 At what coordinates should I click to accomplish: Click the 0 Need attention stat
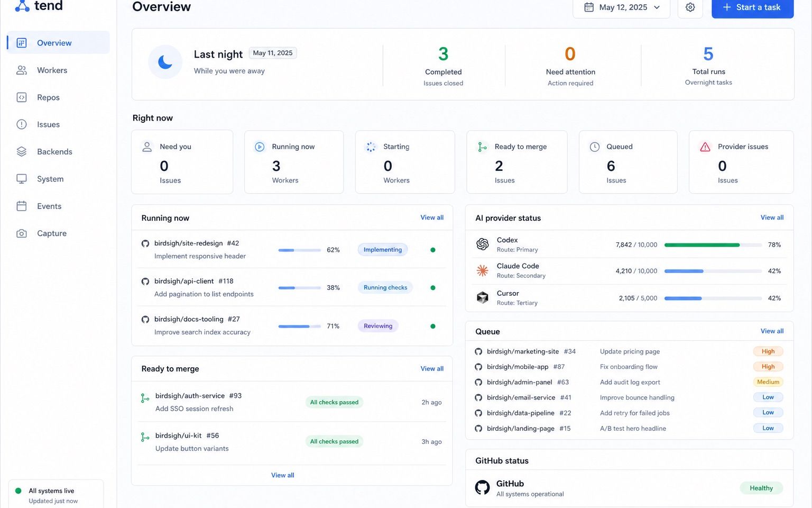point(570,66)
